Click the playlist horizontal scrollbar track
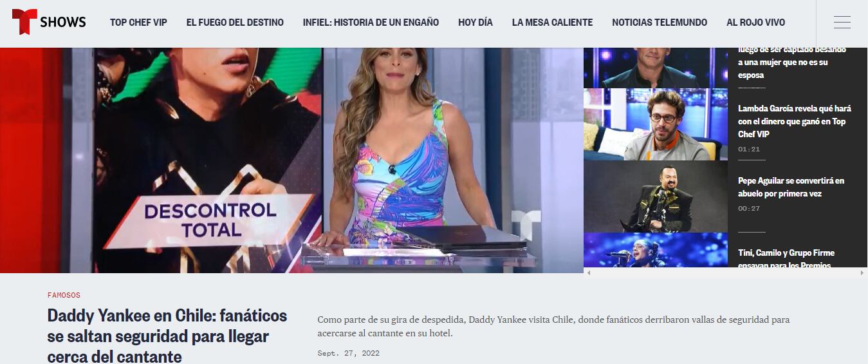This screenshot has width=868, height=364. pyautogui.click(x=725, y=273)
